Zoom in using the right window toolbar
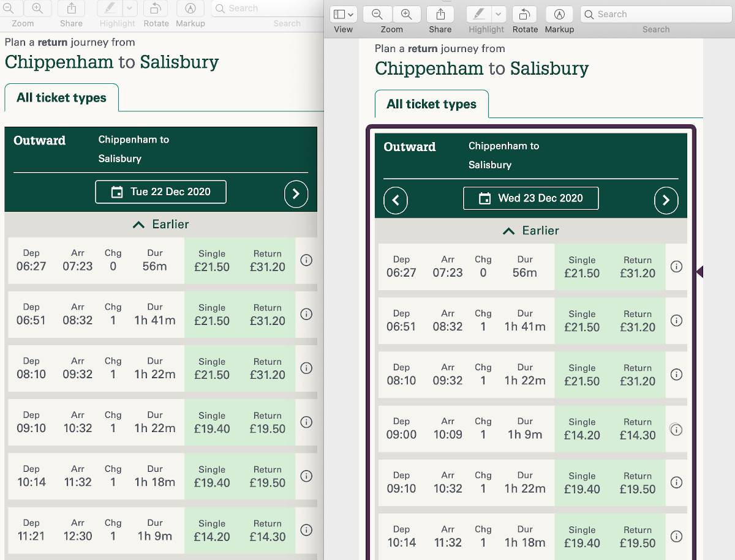The image size is (735, 560). (x=406, y=14)
